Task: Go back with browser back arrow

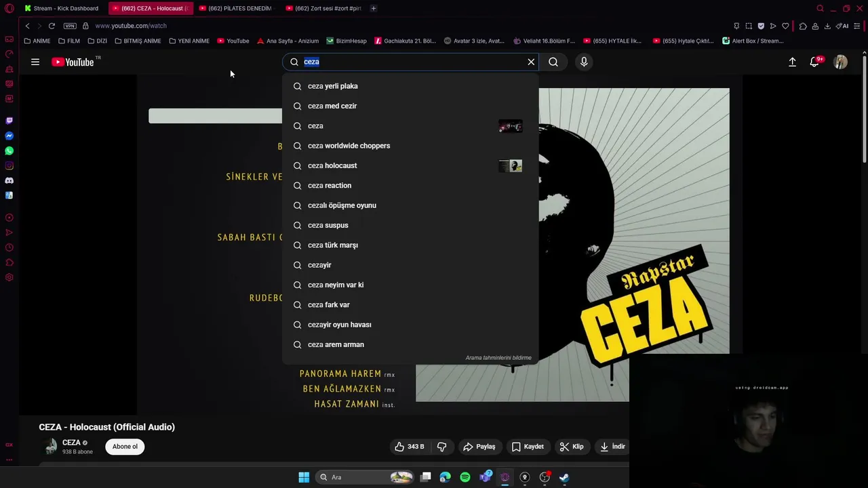Action: pyautogui.click(x=27, y=26)
